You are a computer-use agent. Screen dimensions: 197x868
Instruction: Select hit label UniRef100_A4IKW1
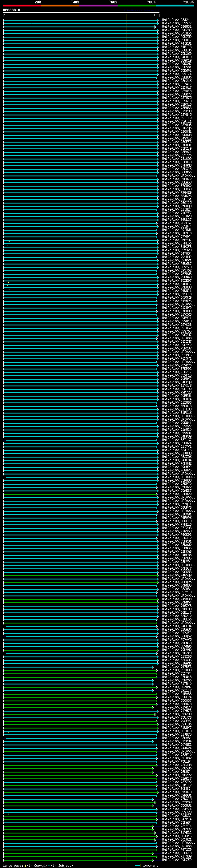point(177,43)
